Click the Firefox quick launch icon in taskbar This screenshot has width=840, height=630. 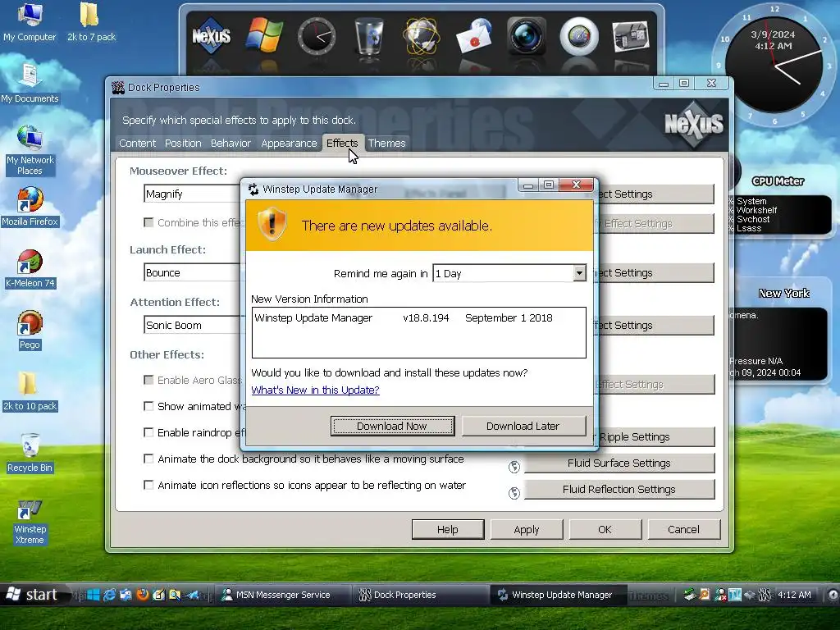(142, 595)
